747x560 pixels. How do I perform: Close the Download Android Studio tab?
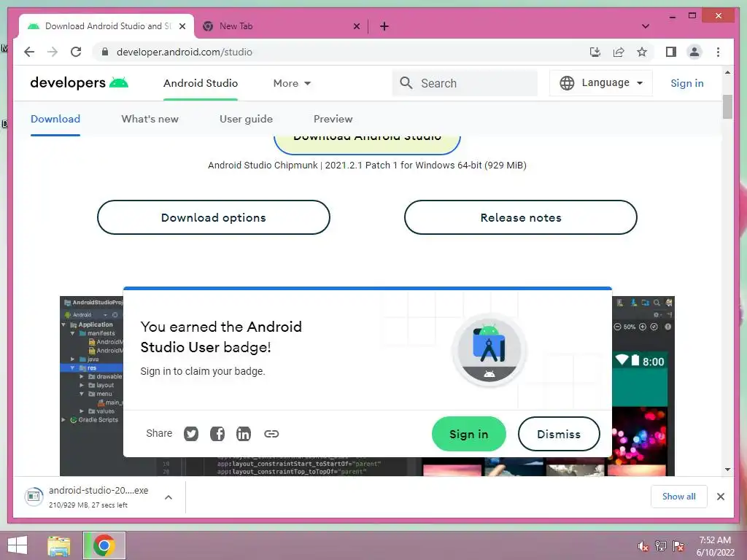(182, 26)
